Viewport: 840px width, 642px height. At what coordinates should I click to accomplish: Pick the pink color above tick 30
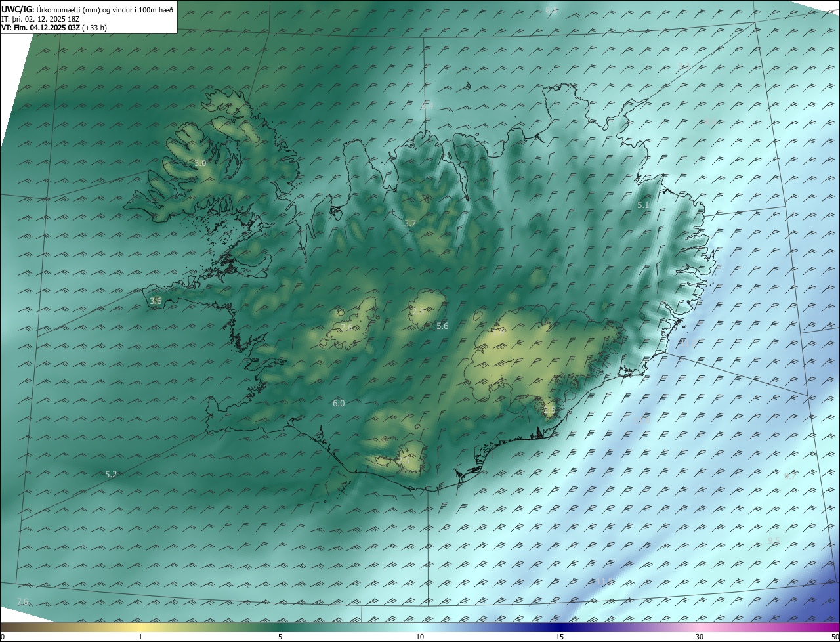click(700, 627)
